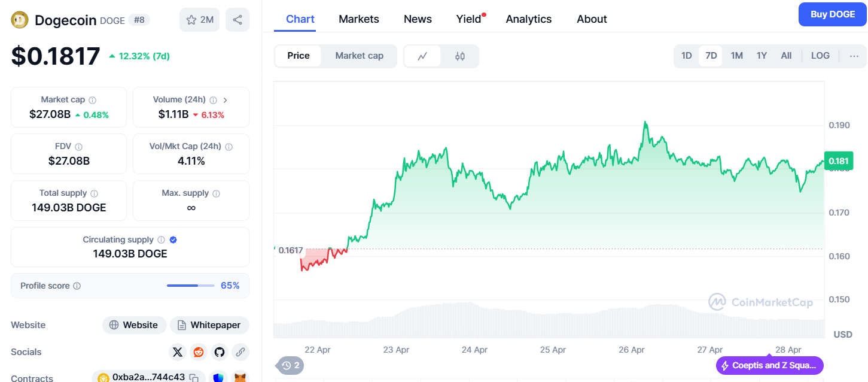The width and height of the screenshot is (868, 382).
Task: Click Max. supply info icon
Action: (x=217, y=193)
